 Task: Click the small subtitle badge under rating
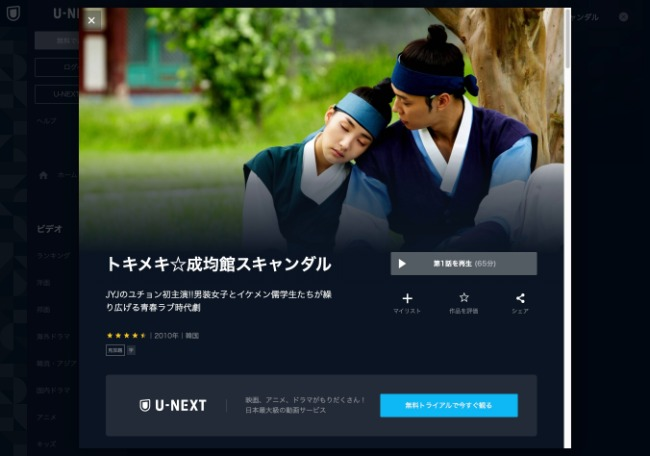point(131,350)
